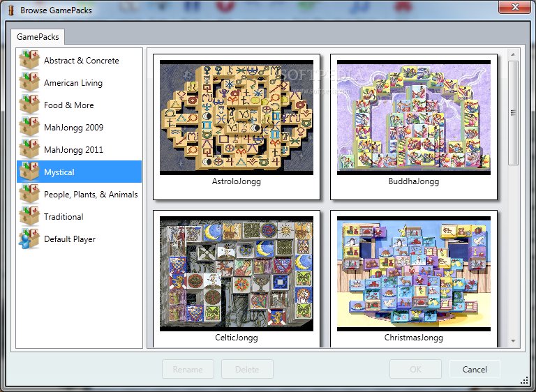
Task: Select People, Plants, & Animals label
Action: click(x=91, y=195)
